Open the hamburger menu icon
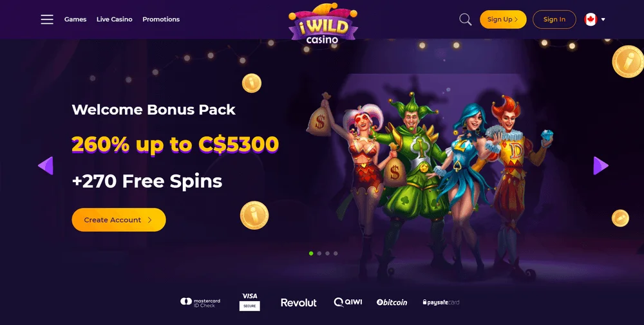Image resolution: width=644 pixels, height=325 pixels. click(x=47, y=19)
